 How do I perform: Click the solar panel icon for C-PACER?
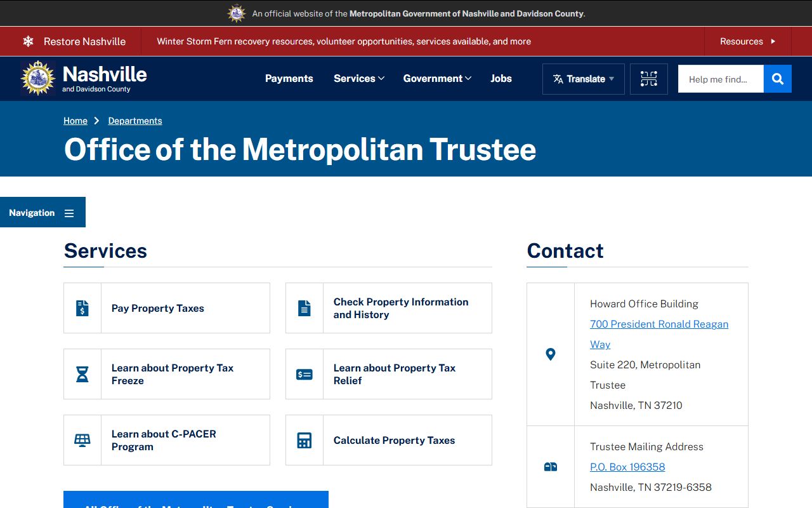pos(82,440)
